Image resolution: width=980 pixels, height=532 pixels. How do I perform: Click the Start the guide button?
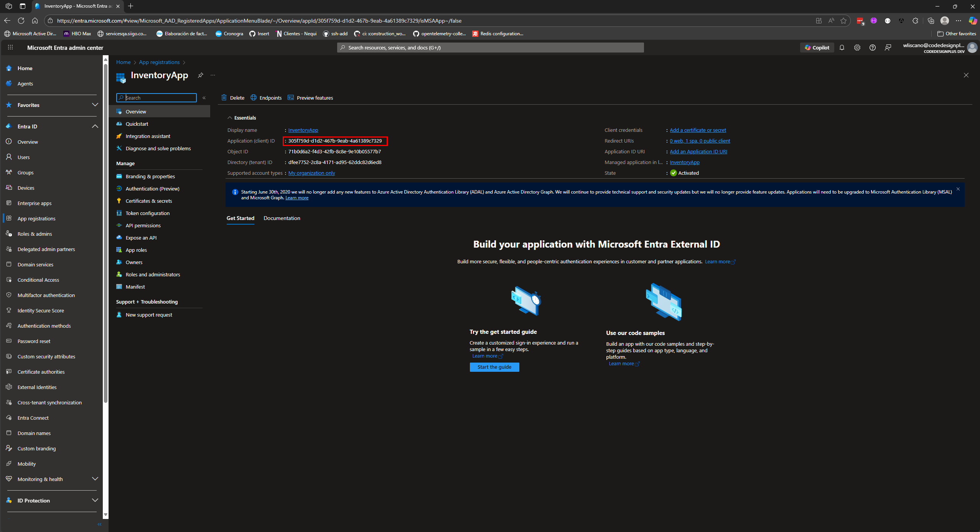(x=494, y=367)
